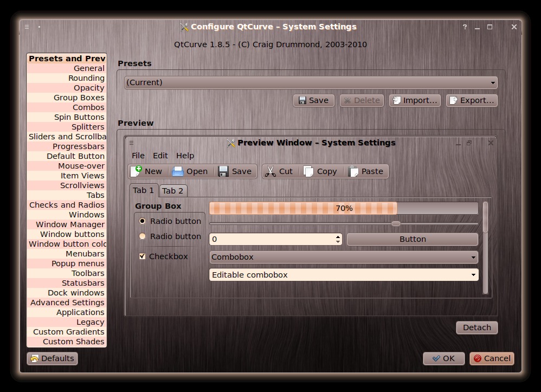Click the Save preset button
Screen dimensions: 541x392
click(x=314, y=100)
